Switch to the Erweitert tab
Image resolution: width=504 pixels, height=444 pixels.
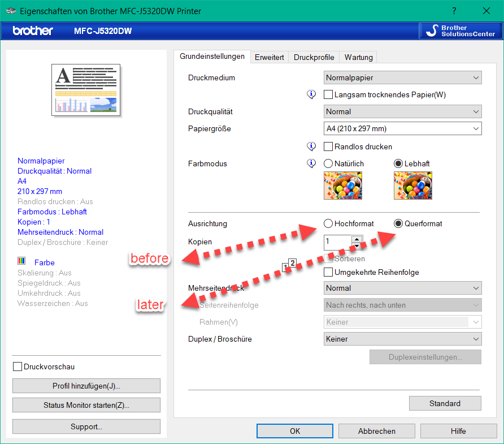pyautogui.click(x=270, y=57)
